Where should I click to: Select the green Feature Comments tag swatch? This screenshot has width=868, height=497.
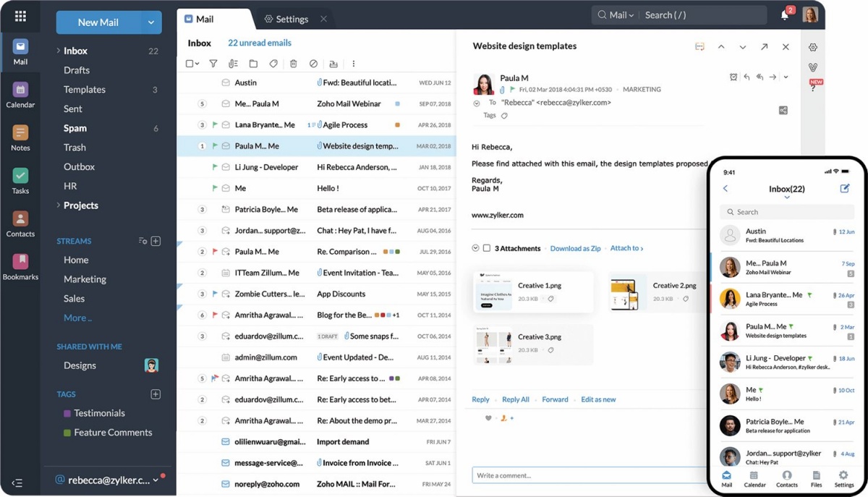coord(67,433)
